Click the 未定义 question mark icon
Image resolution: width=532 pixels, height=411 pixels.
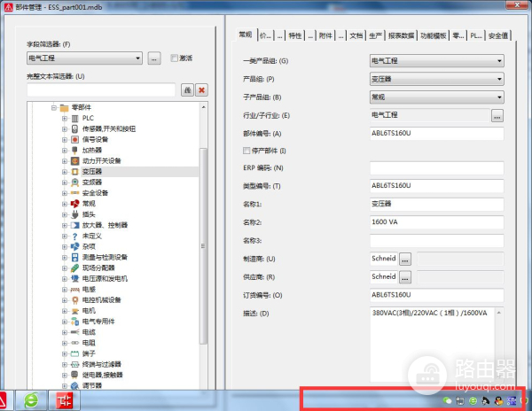click(x=75, y=237)
